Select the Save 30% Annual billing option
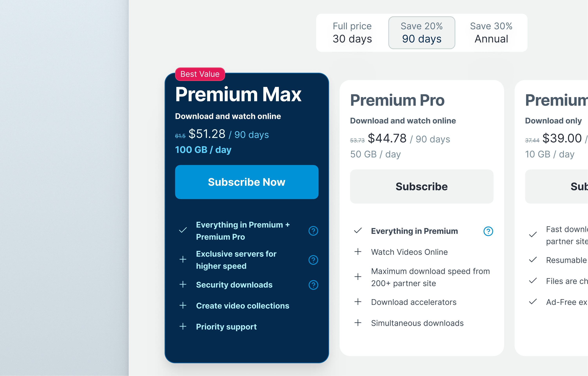Image resolution: width=588 pixels, height=376 pixels. click(x=491, y=32)
